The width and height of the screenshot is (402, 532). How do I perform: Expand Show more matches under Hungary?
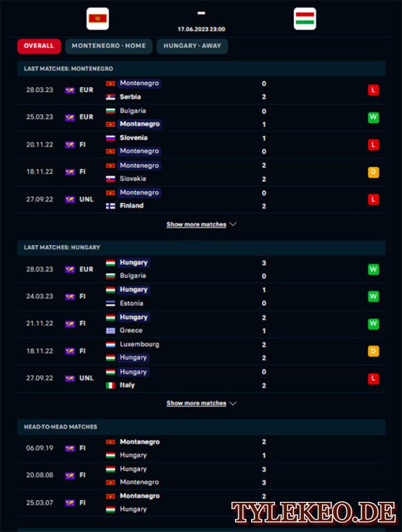coord(196,403)
